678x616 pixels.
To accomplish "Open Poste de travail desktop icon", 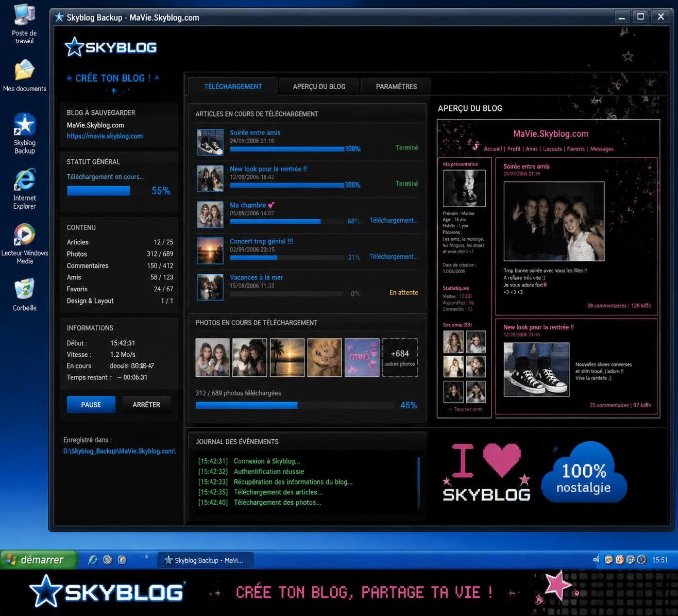I will coord(24,24).
